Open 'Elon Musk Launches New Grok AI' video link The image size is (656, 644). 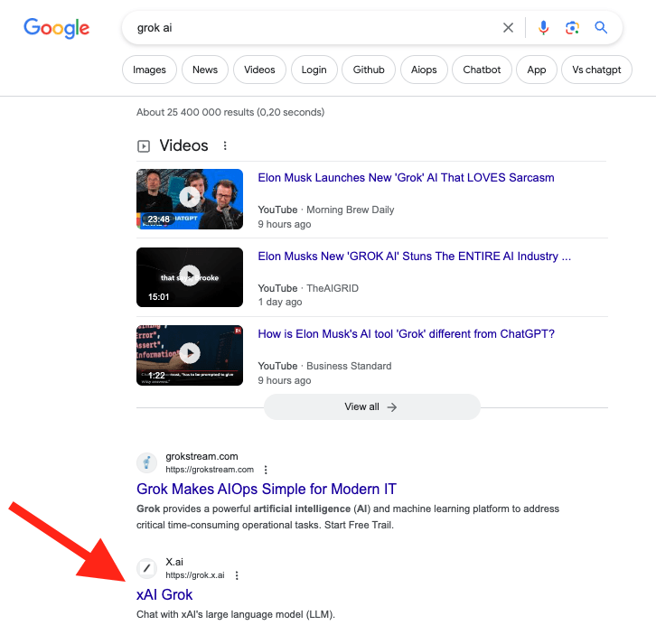[406, 178]
